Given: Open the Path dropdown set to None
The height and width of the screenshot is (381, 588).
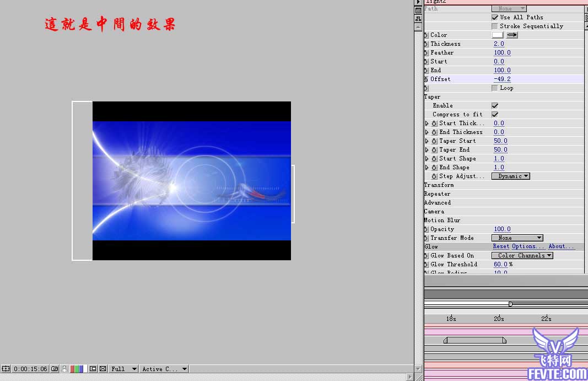Looking at the screenshot, I should pyautogui.click(x=509, y=9).
